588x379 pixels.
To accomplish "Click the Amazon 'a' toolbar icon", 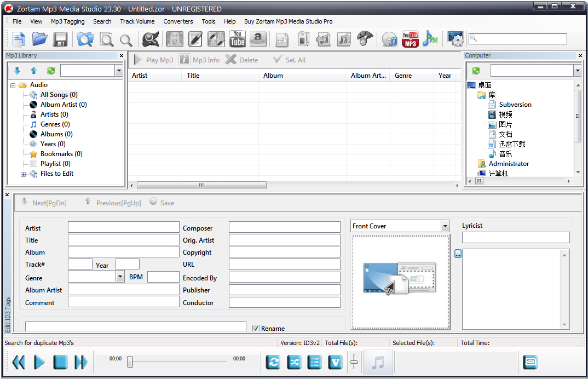I will click(x=258, y=39).
